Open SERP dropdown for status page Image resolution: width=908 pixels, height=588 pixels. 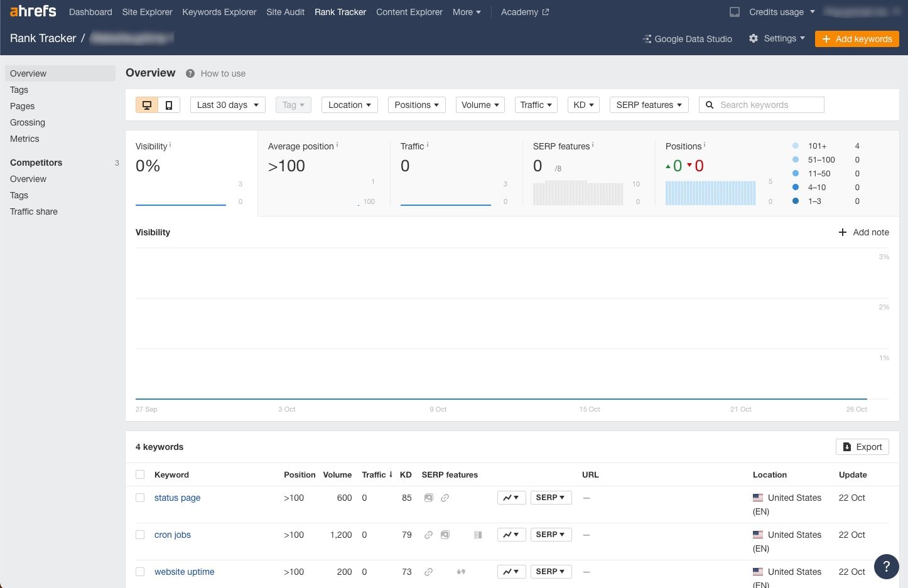pyautogui.click(x=551, y=498)
